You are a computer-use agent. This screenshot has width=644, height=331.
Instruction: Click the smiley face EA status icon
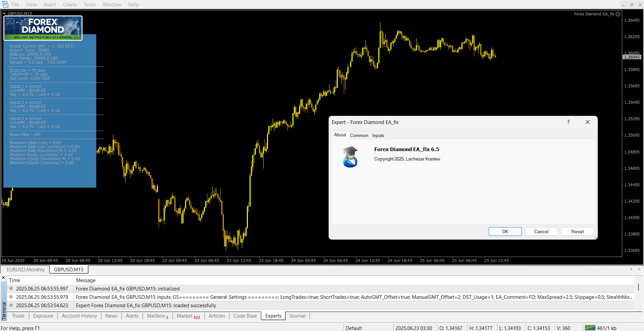(x=618, y=14)
